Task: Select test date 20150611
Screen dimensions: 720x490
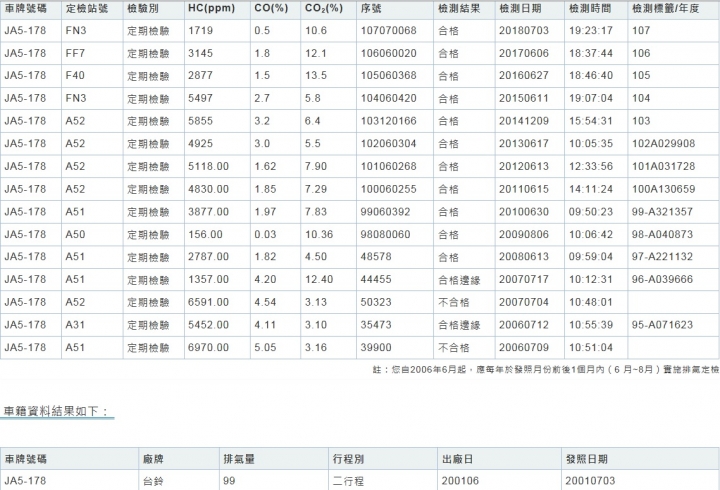Action: [524, 98]
